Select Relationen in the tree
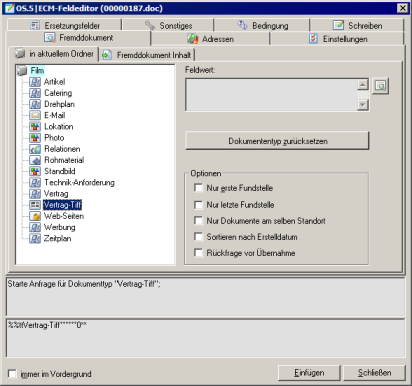 pyautogui.click(x=62, y=149)
